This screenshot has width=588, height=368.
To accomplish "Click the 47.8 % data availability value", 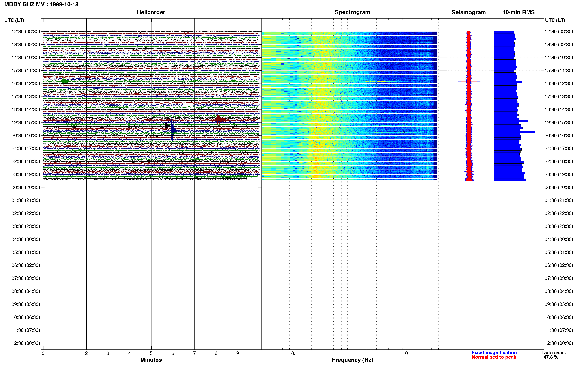I will (551, 357).
